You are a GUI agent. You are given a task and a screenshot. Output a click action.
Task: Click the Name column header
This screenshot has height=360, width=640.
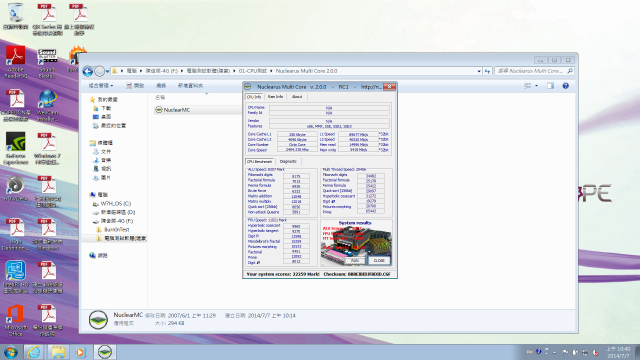[160, 98]
